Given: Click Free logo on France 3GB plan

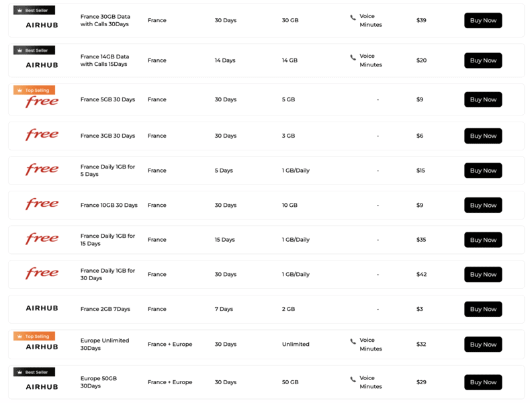Looking at the screenshot, I should pos(42,135).
